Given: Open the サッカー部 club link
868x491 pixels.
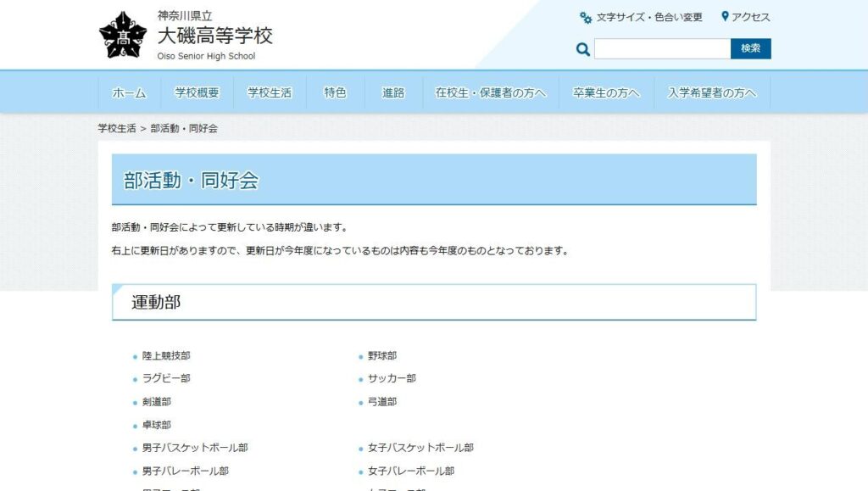Looking at the screenshot, I should [392, 378].
